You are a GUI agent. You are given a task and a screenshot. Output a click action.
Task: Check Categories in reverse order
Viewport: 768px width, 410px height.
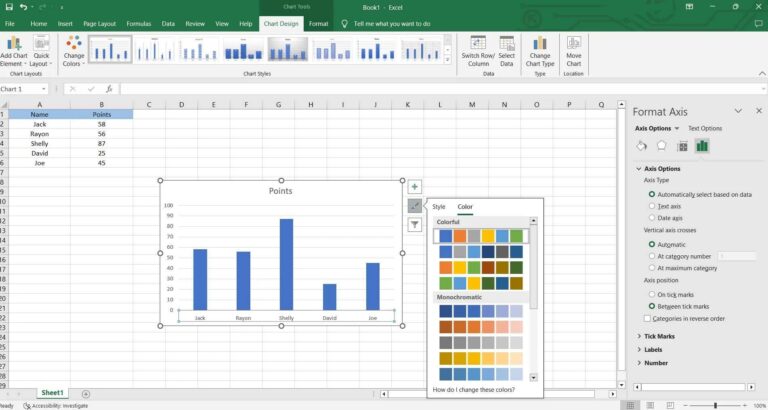[x=647, y=318]
